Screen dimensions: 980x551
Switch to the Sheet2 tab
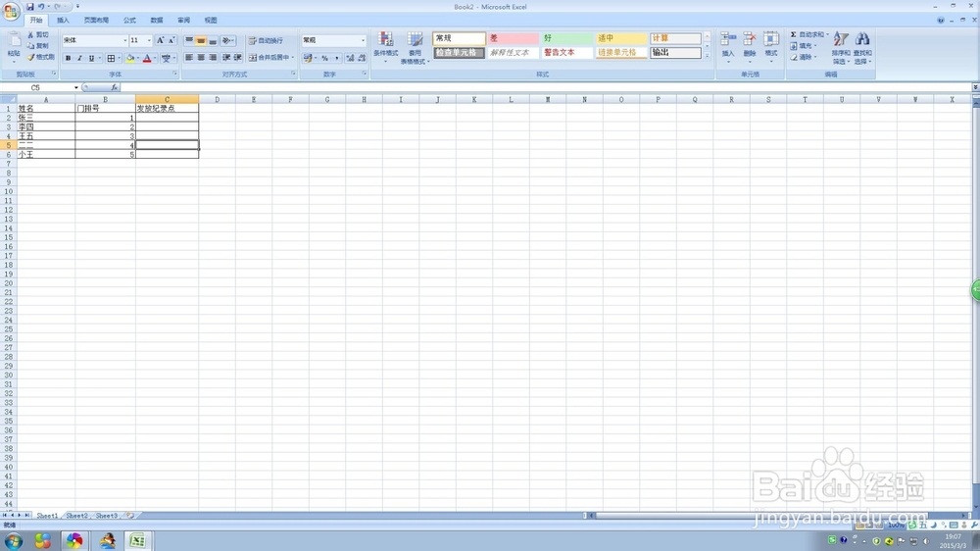click(x=76, y=516)
